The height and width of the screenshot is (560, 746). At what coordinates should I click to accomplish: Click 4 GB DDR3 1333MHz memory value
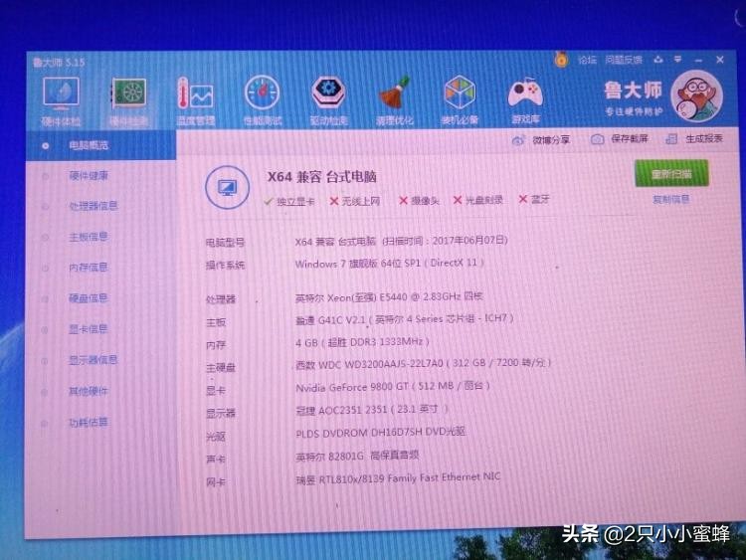tap(362, 342)
